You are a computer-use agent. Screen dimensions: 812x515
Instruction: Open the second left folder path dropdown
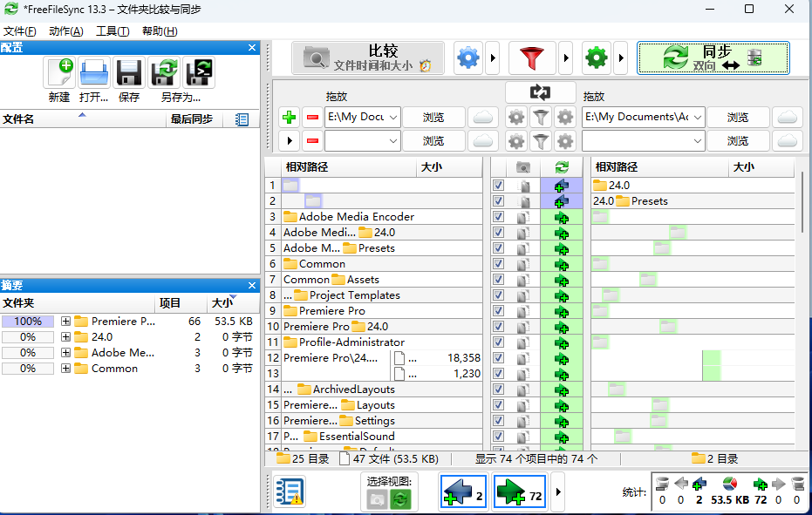393,141
